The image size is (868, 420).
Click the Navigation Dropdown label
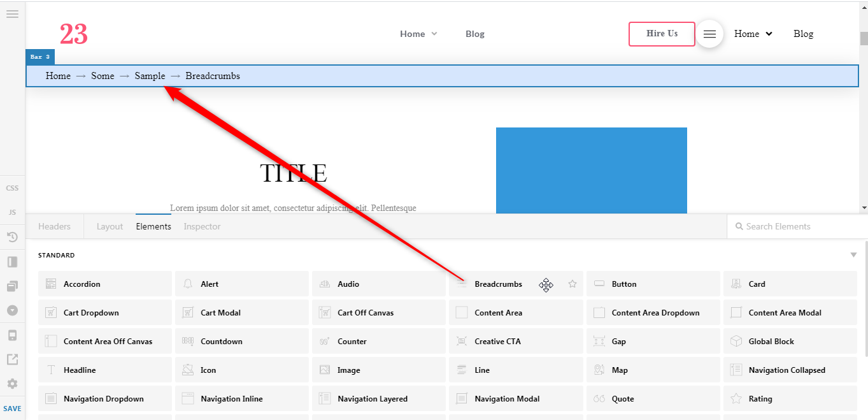tap(104, 399)
